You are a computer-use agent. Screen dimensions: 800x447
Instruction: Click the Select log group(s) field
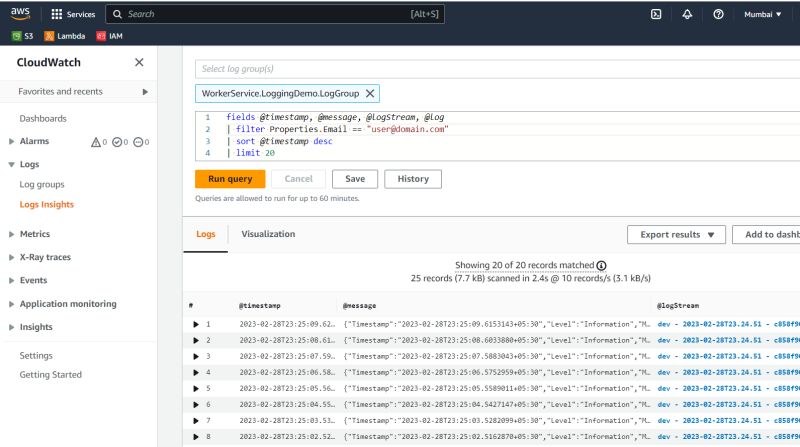click(497, 69)
